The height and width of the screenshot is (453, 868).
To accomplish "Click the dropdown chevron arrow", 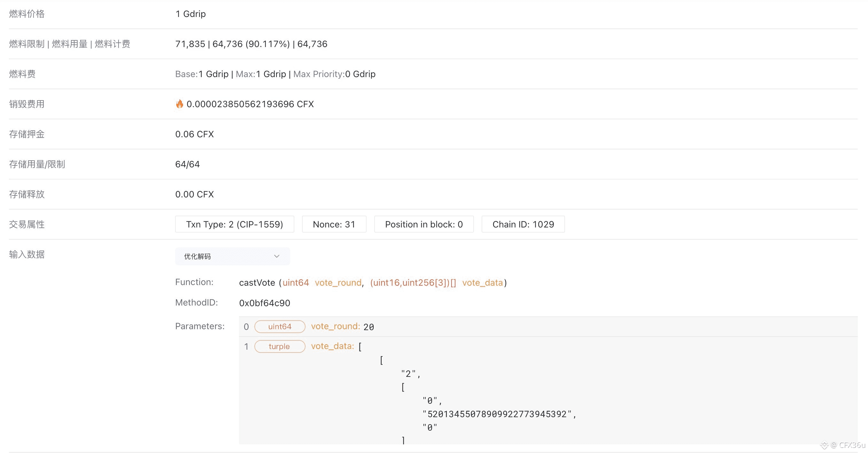I will click(277, 256).
